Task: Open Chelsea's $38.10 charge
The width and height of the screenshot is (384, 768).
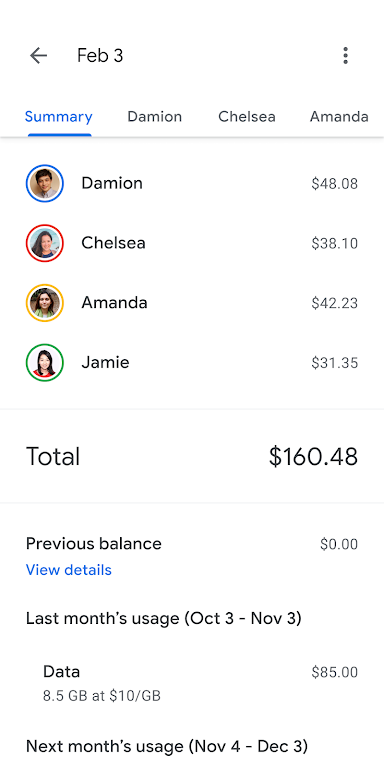Action: click(x=335, y=243)
